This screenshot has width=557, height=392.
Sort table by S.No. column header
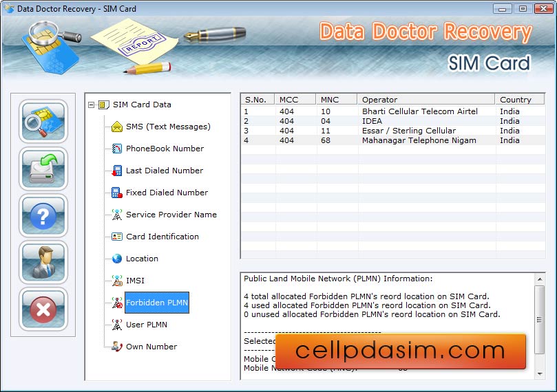coord(258,100)
